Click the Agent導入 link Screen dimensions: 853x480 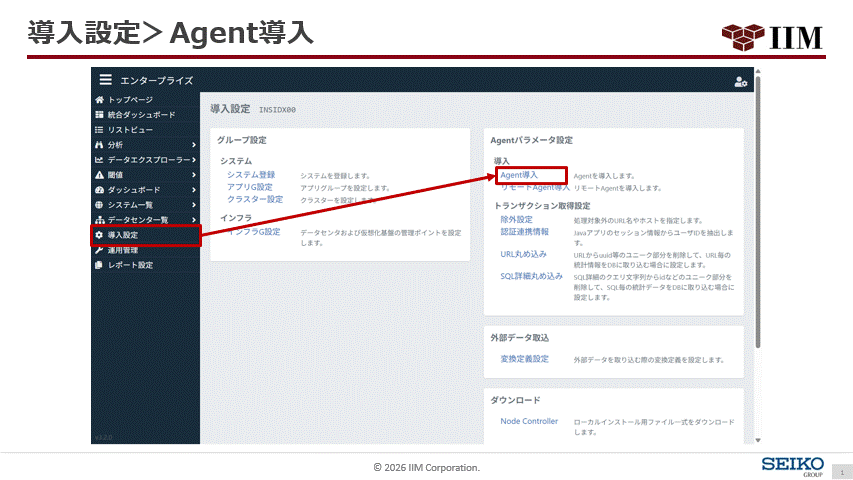[x=519, y=175]
